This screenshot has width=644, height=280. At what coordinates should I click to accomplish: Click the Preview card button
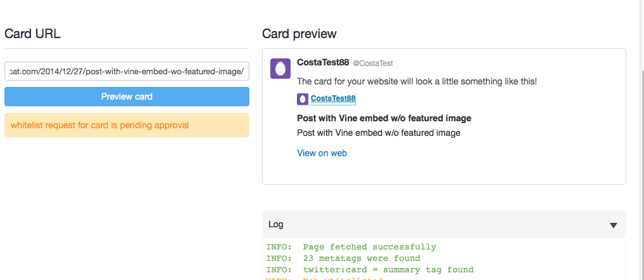click(x=127, y=97)
